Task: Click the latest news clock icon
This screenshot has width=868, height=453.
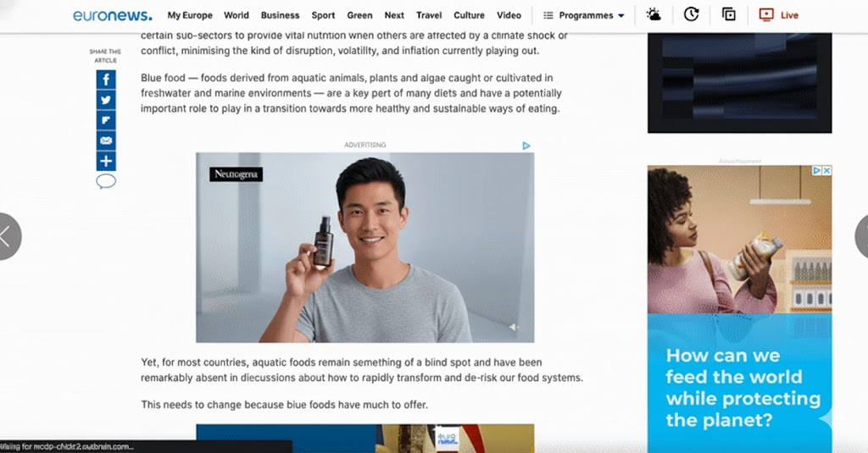Action: coord(691,15)
